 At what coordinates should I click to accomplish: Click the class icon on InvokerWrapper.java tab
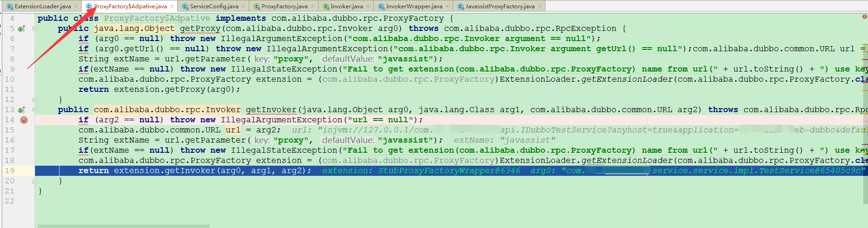(381, 6)
